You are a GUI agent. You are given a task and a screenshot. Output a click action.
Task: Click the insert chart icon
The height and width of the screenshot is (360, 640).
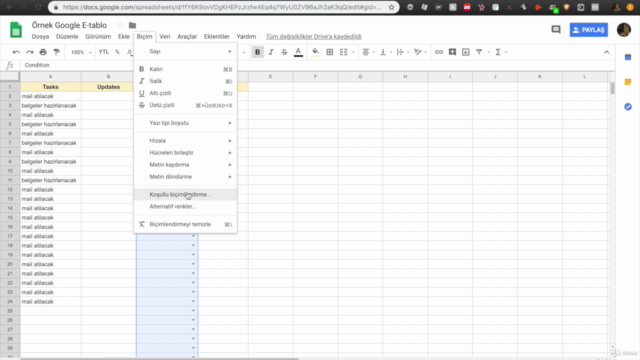coord(466,52)
